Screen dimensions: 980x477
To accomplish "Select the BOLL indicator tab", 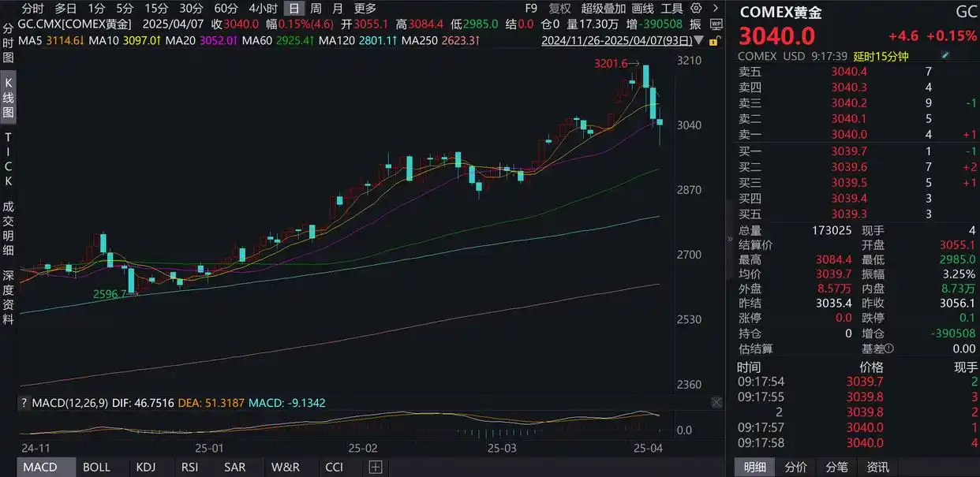I will pyautogui.click(x=96, y=467).
